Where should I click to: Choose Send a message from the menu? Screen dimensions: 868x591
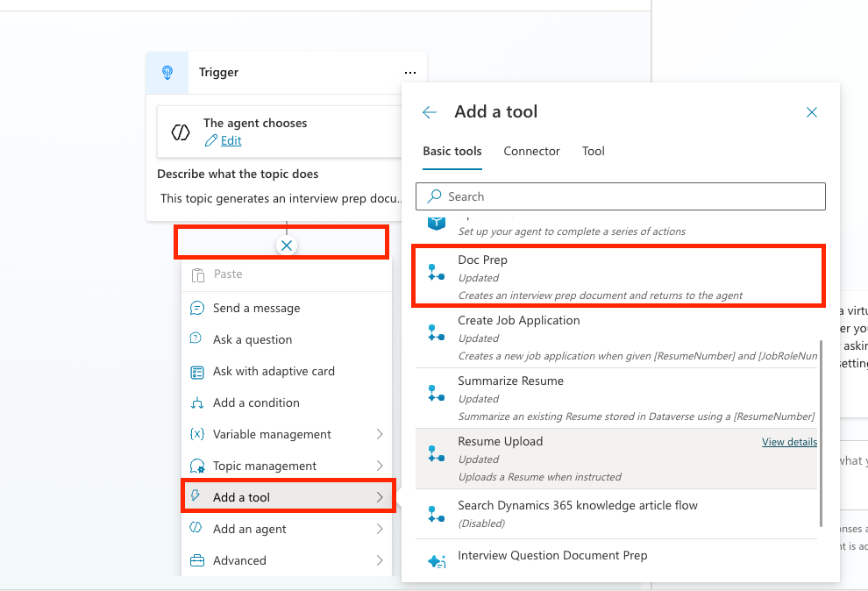click(287, 309)
